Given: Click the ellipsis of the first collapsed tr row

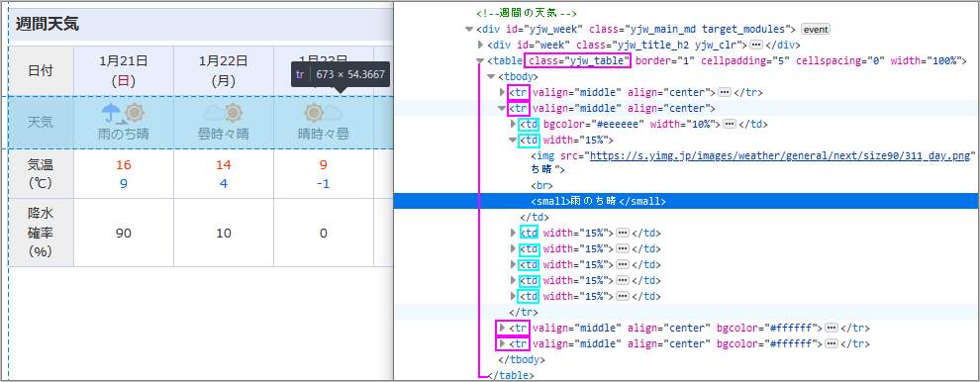Looking at the screenshot, I should click(725, 92).
